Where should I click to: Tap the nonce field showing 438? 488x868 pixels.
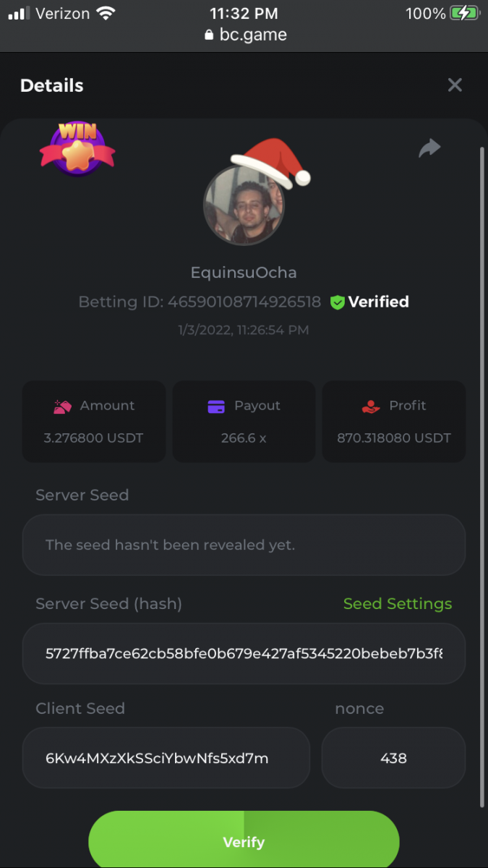393,758
